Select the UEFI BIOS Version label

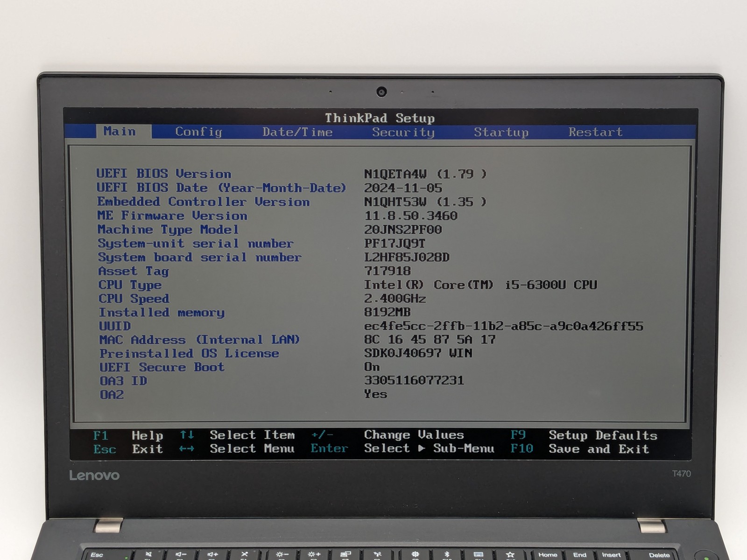coord(164,174)
